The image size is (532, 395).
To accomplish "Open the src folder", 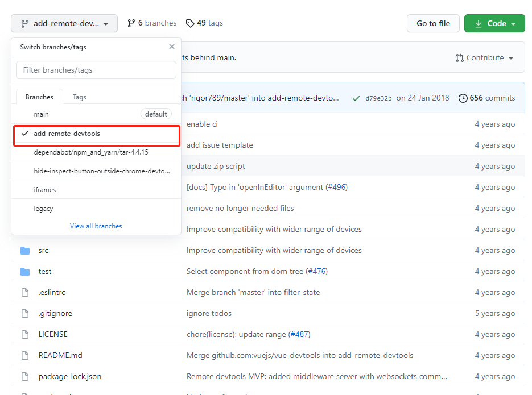I will (x=43, y=250).
